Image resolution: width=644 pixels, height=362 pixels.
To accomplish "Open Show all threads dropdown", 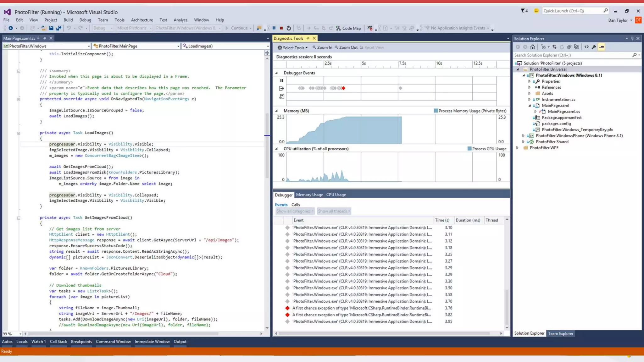I will 334,211.
